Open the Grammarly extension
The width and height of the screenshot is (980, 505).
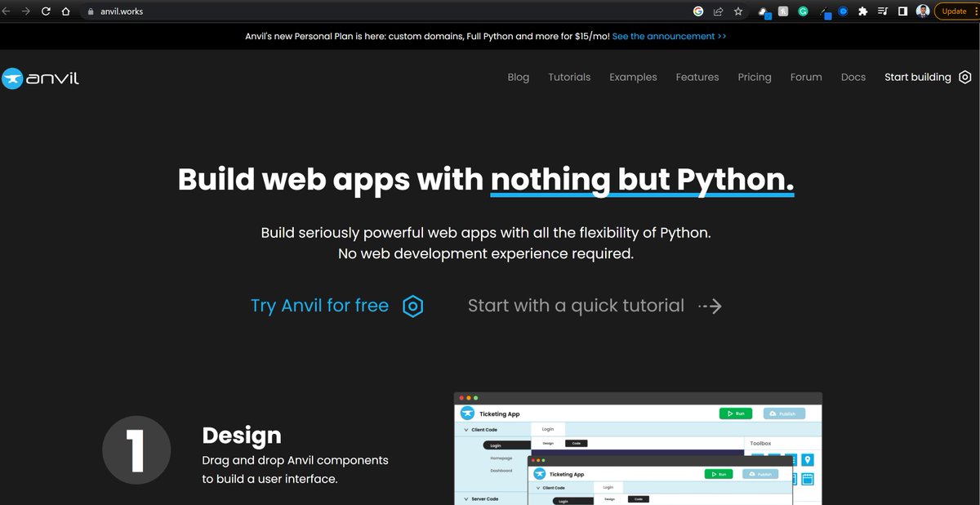click(x=804, y=11)
